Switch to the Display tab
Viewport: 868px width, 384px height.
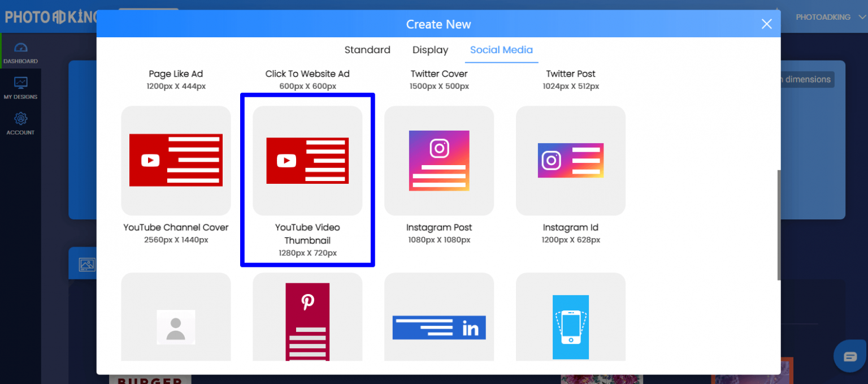[x=430, y=50]
